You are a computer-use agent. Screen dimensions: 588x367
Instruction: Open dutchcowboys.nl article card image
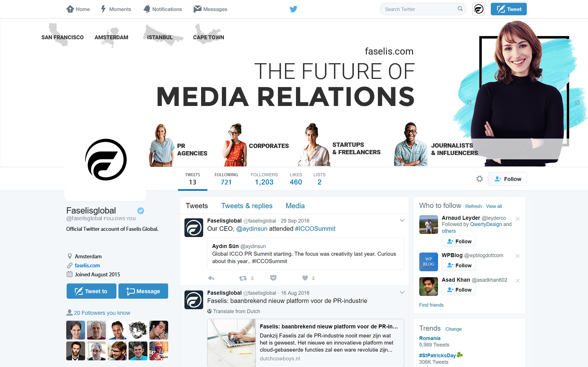pyautogui.click(x=231, y=343)
